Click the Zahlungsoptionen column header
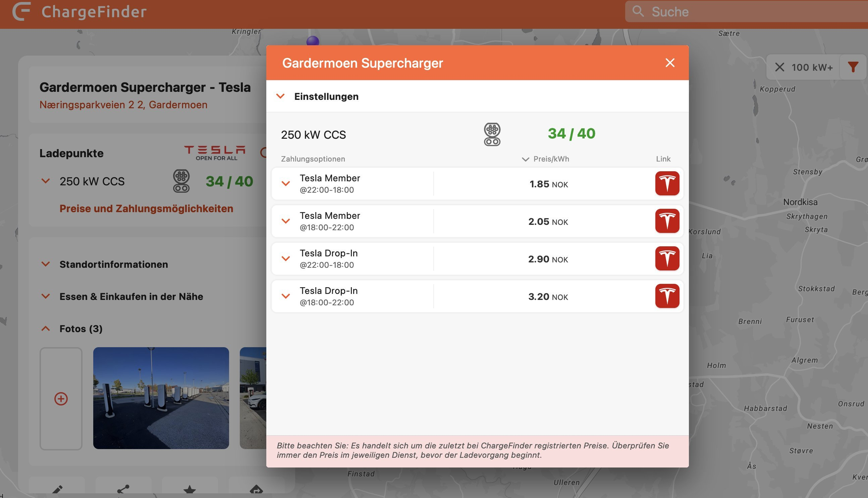868x498 pixels. coord(313,159)
